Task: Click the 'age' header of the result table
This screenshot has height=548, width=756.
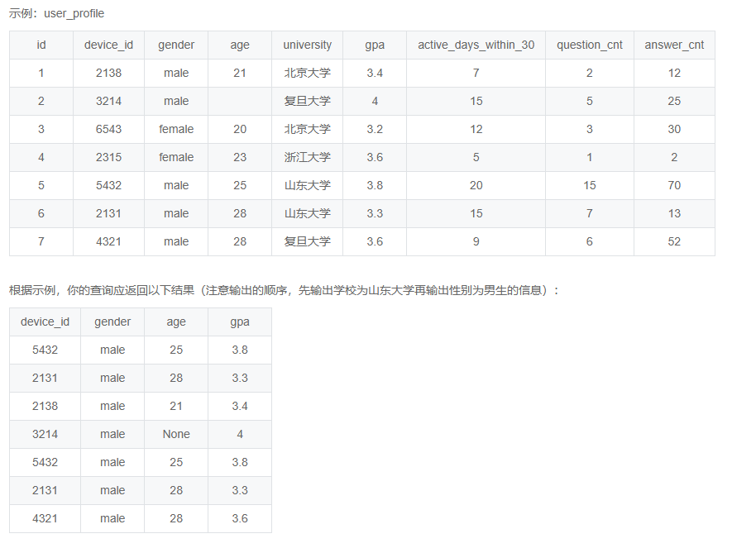Action: [176, 322]
